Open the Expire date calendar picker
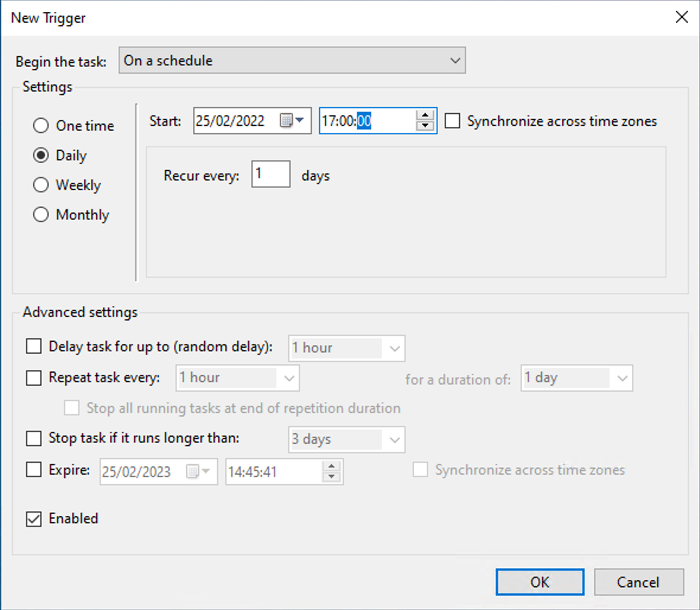This screenshot has width=700, height=610. click(x=198, y=471)
